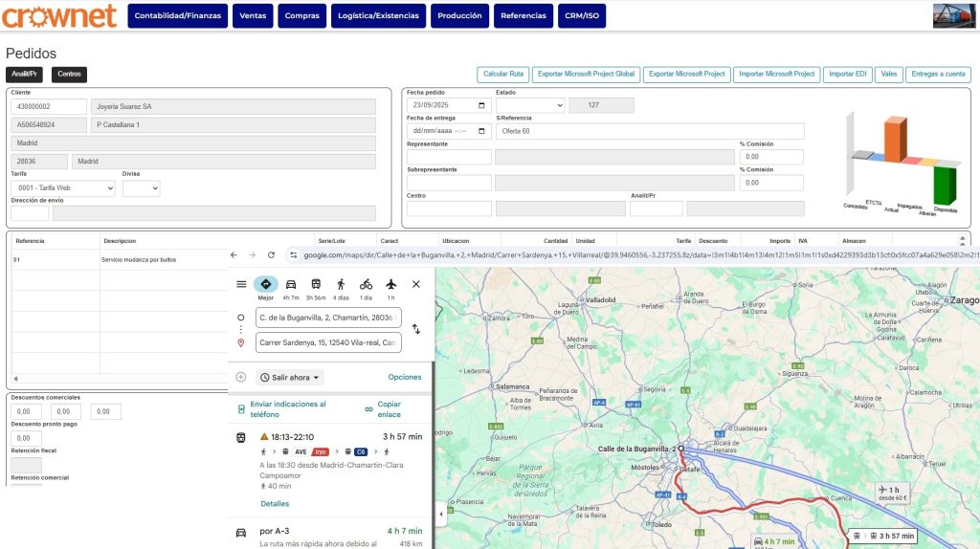The width and height of the screenshot is (980, 549).
Task: Open the Tarifa dropdown
Action: pos(63,188)
